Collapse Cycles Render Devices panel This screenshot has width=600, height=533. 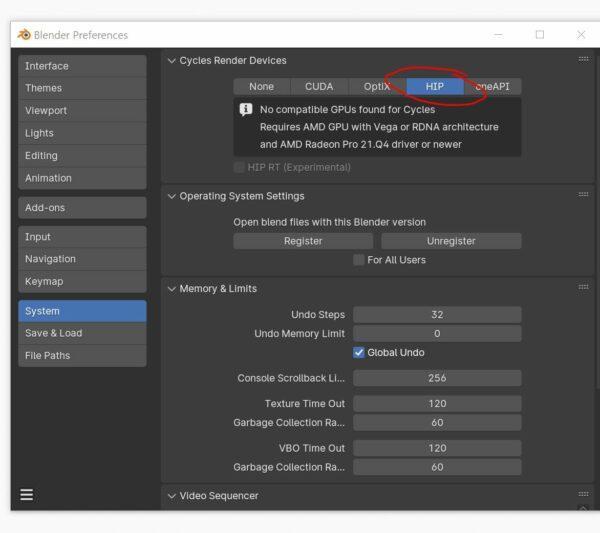[172, 60]
